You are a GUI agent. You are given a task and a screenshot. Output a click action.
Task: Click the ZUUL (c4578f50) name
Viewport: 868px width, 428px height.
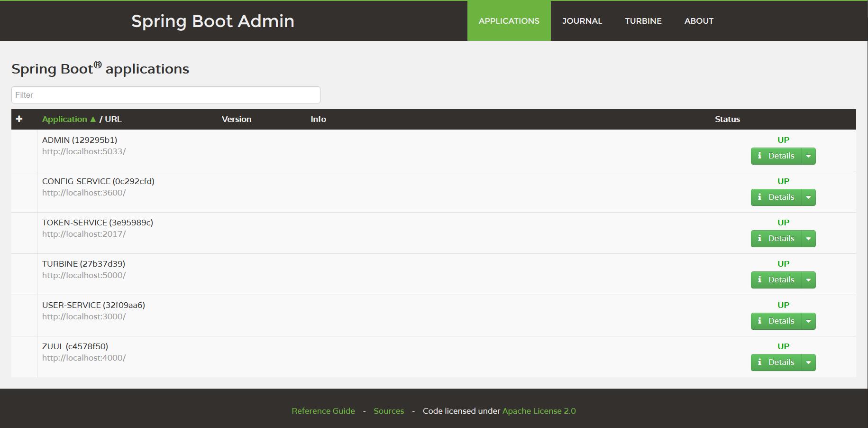click(x=75, y=346)
